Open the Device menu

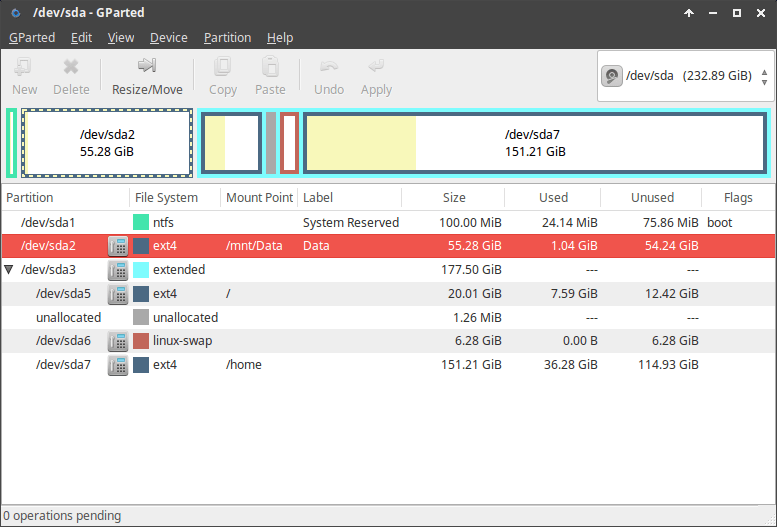[169, 38]
